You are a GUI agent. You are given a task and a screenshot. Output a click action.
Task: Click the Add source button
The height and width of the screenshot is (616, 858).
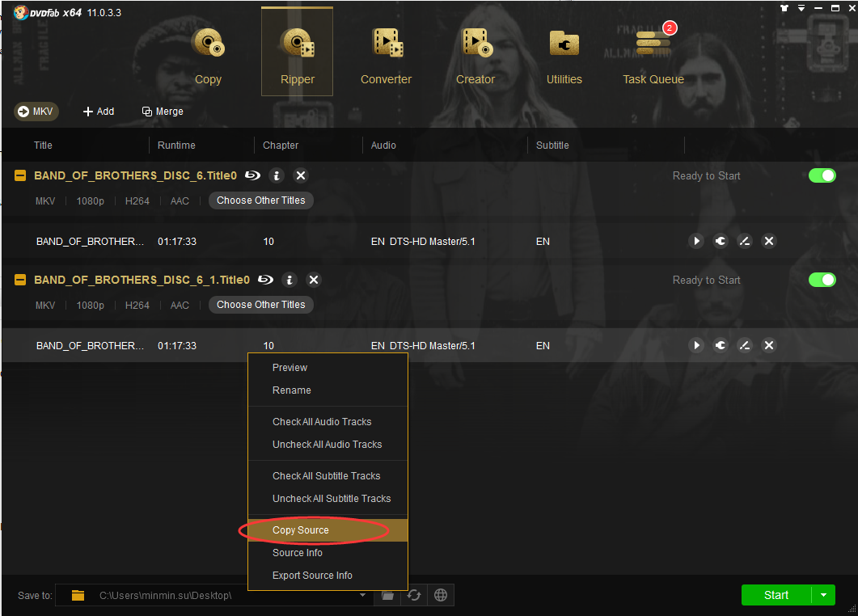pos(99,112)
